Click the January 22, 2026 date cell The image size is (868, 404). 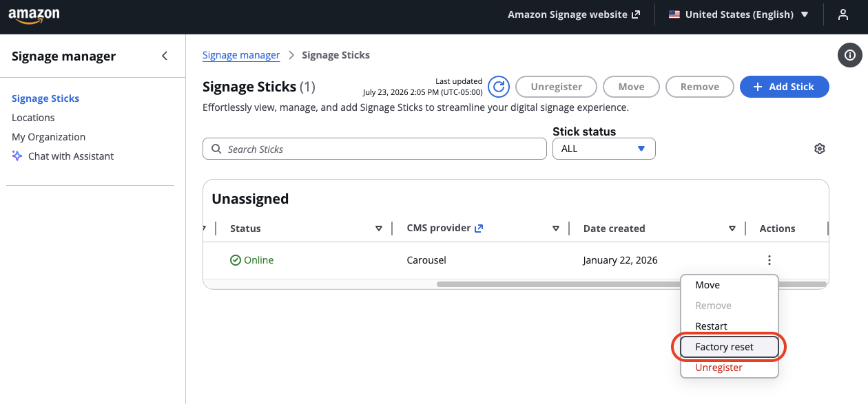(620, 260)
